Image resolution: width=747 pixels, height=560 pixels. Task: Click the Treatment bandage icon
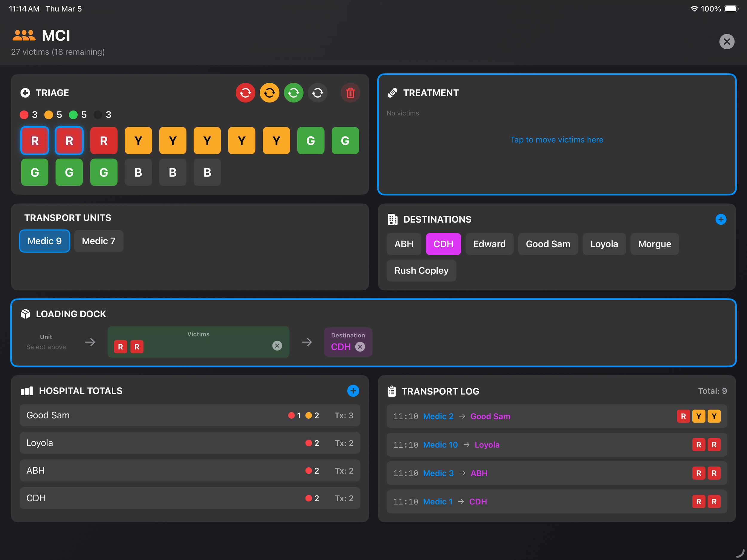(392, 93)
